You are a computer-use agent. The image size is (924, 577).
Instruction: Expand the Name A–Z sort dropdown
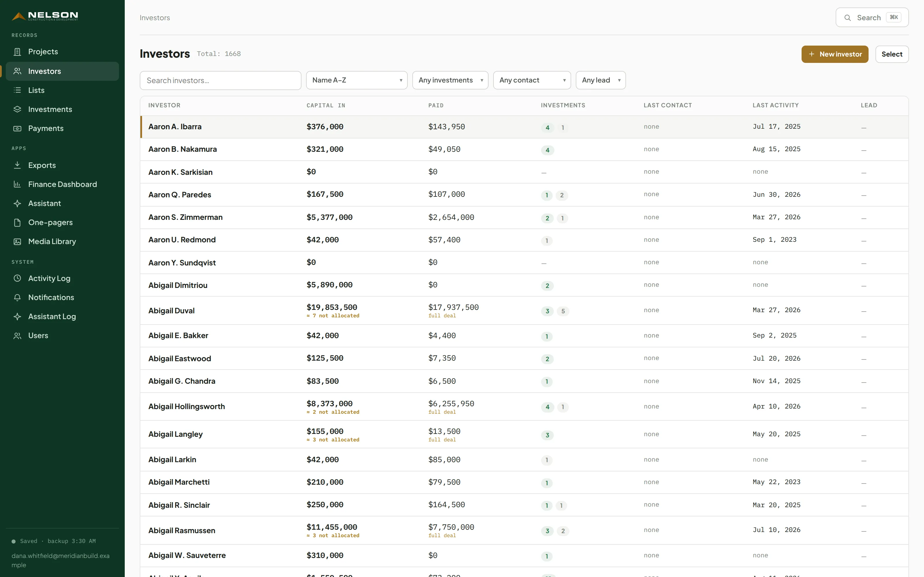coord(357,80)
